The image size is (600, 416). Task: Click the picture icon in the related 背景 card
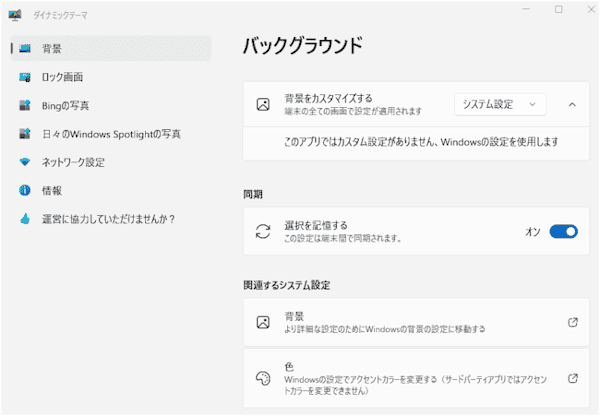pyautogui.click(x=263, y=322)
